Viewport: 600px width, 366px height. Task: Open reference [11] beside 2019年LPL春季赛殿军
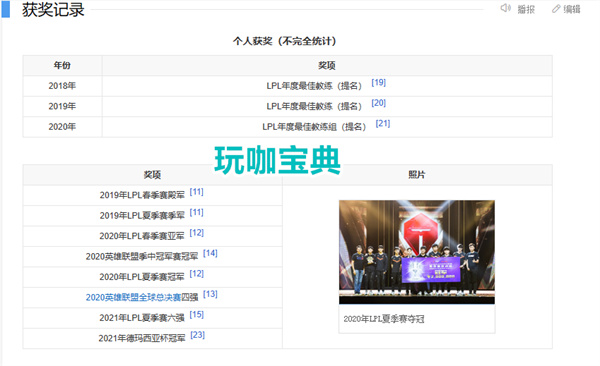tap(196, 191)
